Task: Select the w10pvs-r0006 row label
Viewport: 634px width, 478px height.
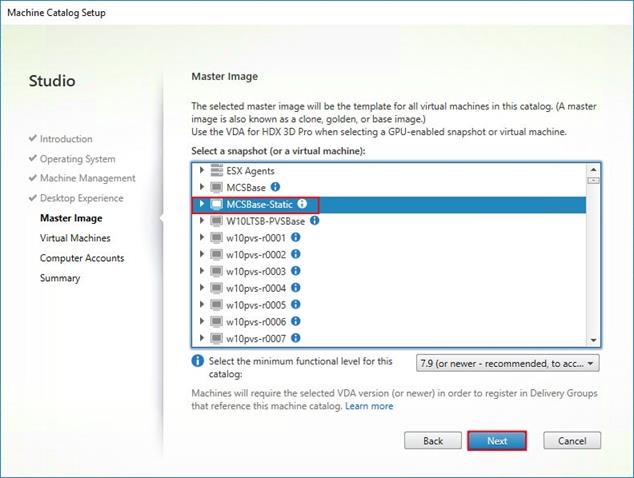Action: click(x=256, y=322)
